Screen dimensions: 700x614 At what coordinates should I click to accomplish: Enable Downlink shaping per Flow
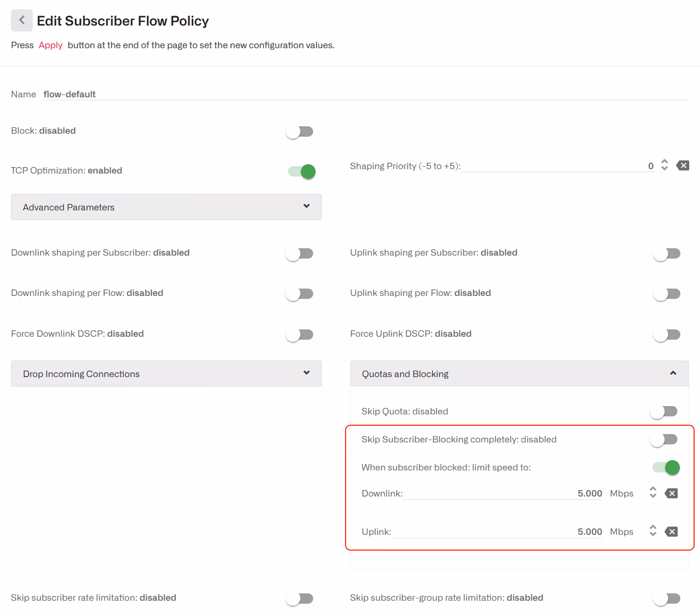point(299,294)
